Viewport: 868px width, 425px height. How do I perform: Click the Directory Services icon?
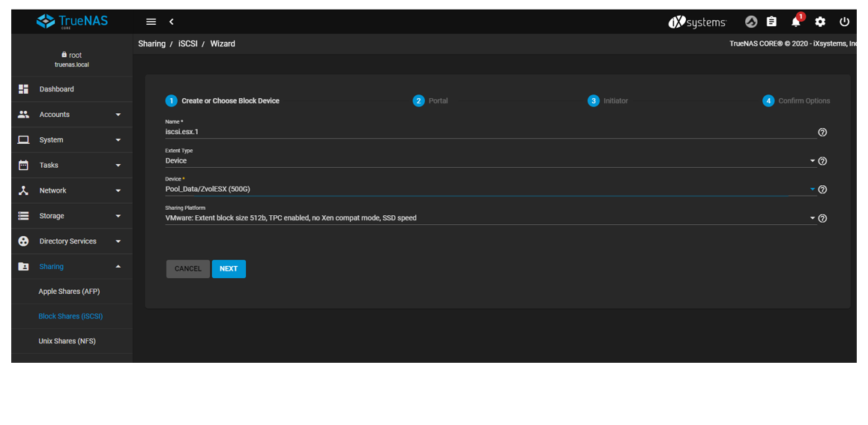click(x=23, y=241)
